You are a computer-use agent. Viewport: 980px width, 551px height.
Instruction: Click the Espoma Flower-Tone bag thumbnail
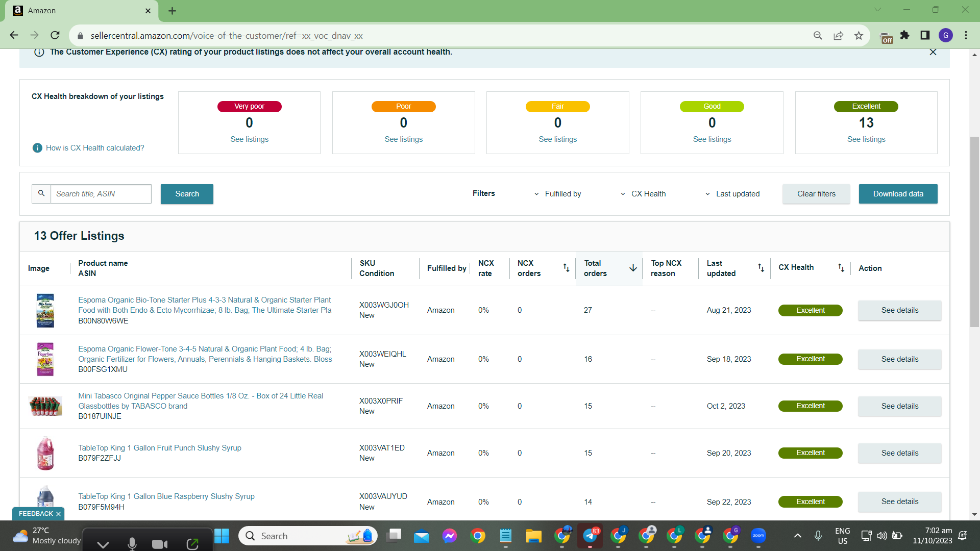pos(45,359)
